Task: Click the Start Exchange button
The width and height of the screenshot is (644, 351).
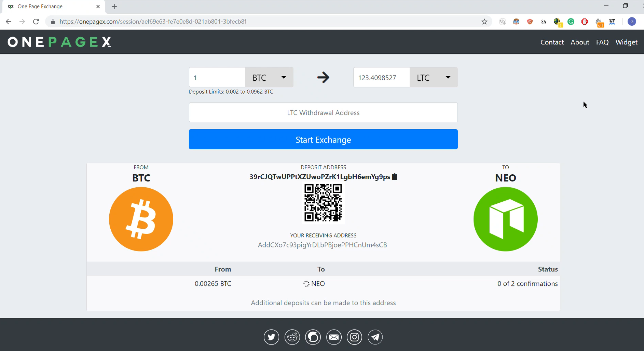Action: point(323,139)
